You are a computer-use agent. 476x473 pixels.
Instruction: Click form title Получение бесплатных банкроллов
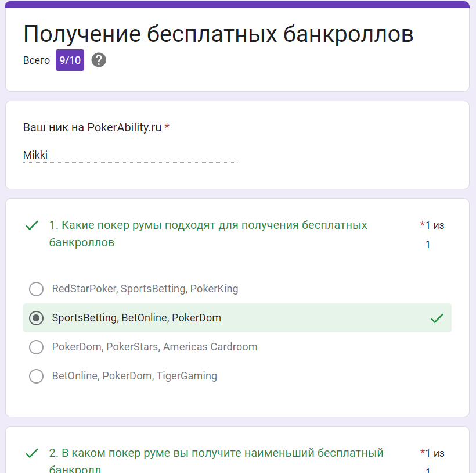(218, 34)
